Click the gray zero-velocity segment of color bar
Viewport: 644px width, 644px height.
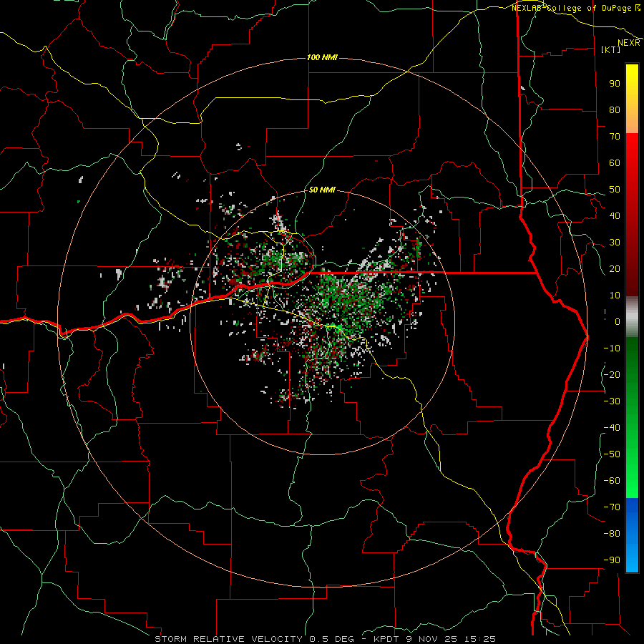(x=632, y=317)
